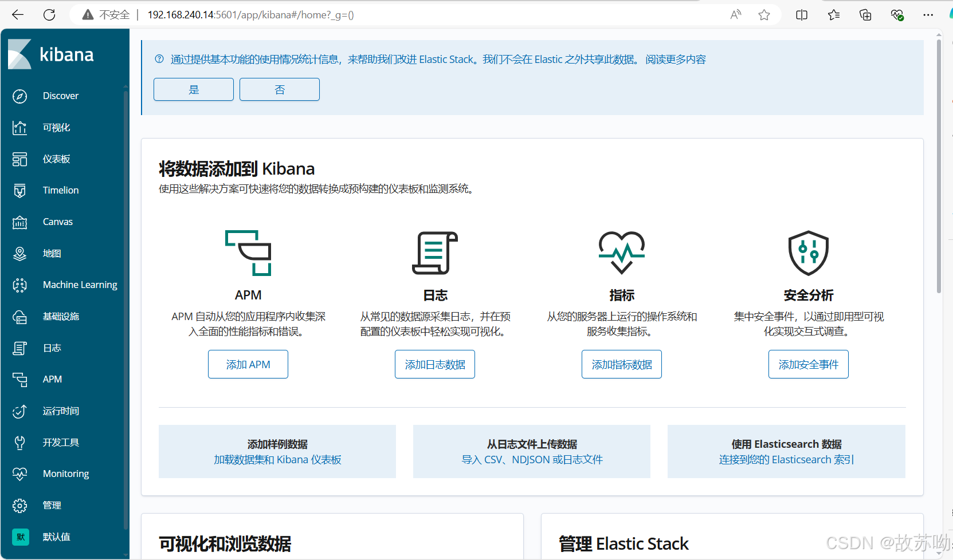
Task: Select Discover in the sidebar menu
Action: click(x=61, y=96)
